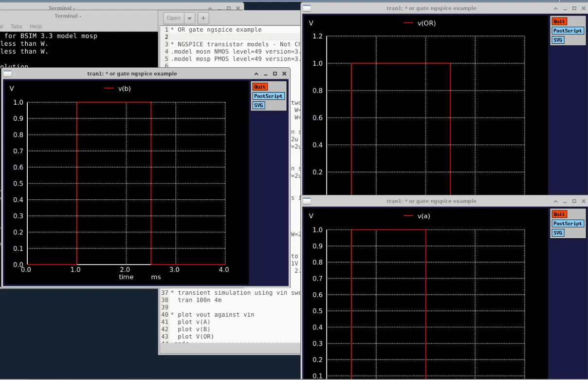Open the Help menu in Terminal
This screenshot has height=380, width=588.
[x=36, y=26]
